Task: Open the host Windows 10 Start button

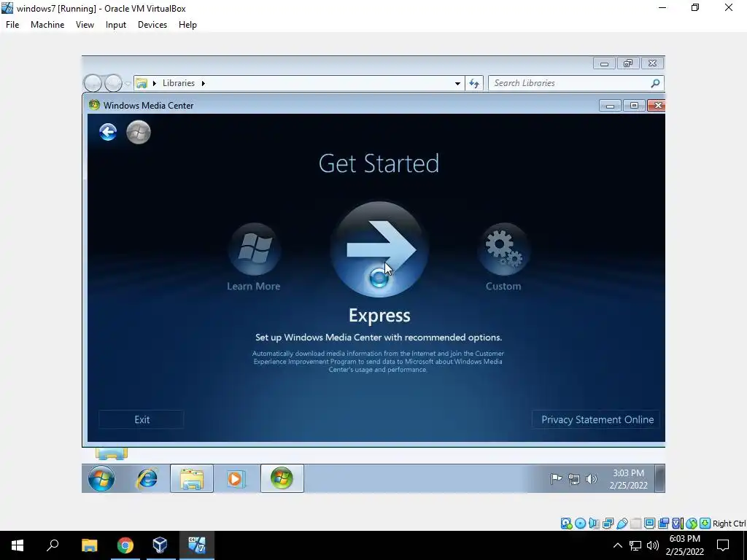Action: 18,545
